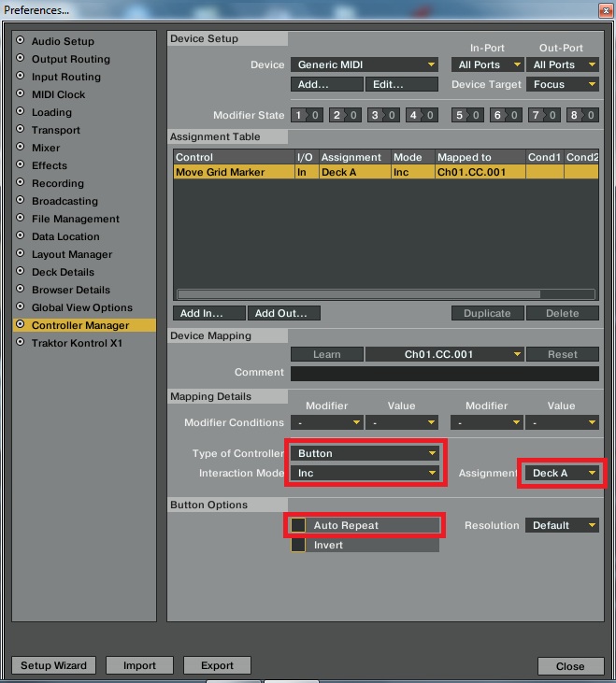Open the Device dropdown showing Generic MIDI
The width and height of the screenshot is (616, 683).
pyautogui.click(x=365, y=64)
